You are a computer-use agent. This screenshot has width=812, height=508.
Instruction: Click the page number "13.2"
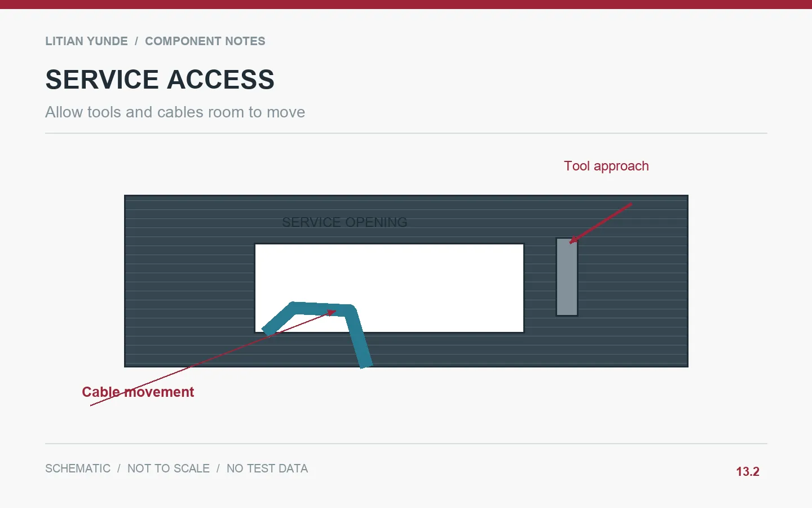748,472
